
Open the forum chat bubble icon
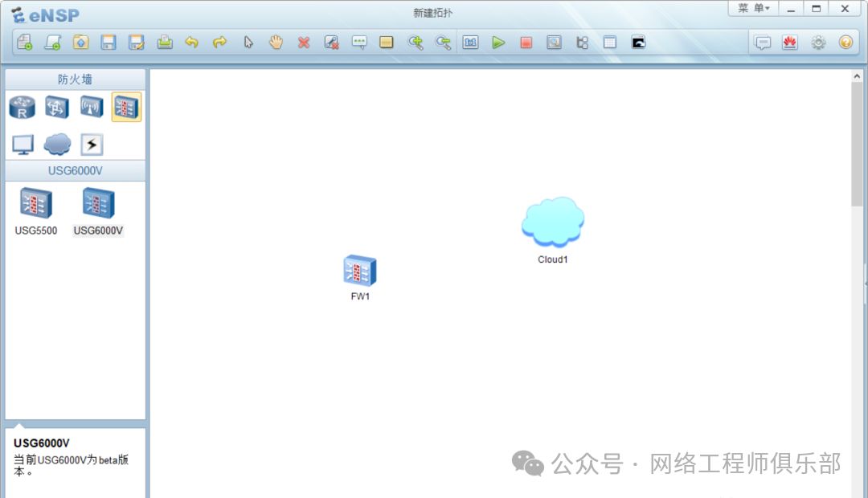763,42
